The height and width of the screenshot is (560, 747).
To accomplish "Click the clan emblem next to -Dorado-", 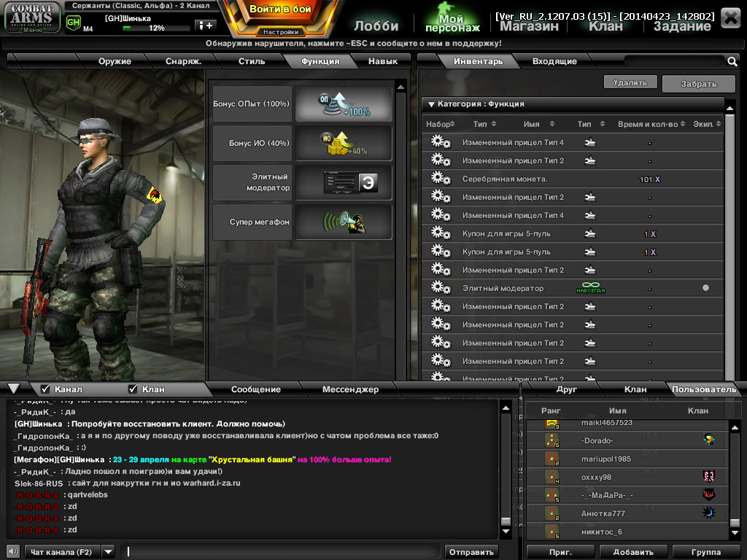I will 709,440.
